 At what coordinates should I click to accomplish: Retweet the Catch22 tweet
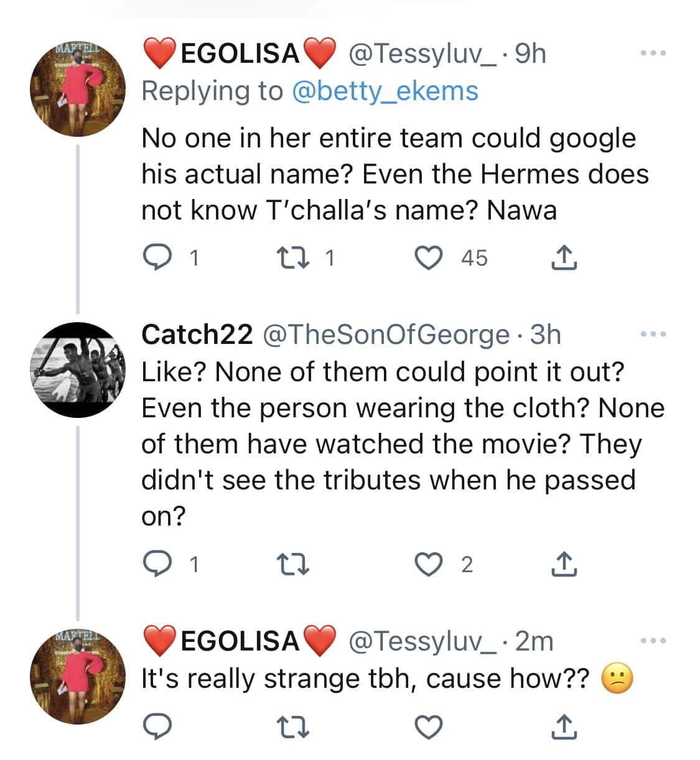pos(292,563)
